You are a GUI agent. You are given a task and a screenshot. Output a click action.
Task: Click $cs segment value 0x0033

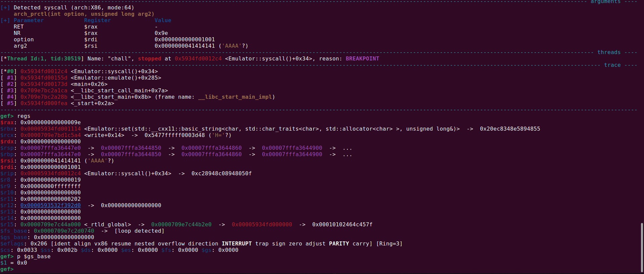pyautogui.click(x=27, y=250)
